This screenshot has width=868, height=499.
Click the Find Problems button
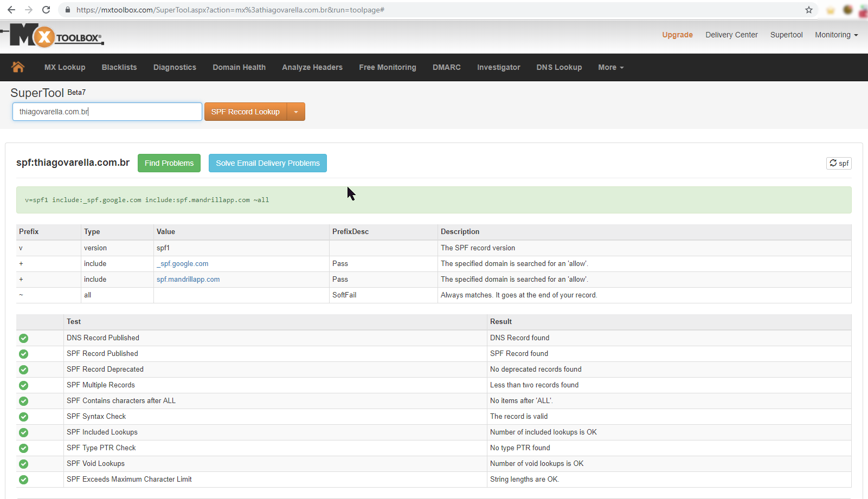pos(169,163)
